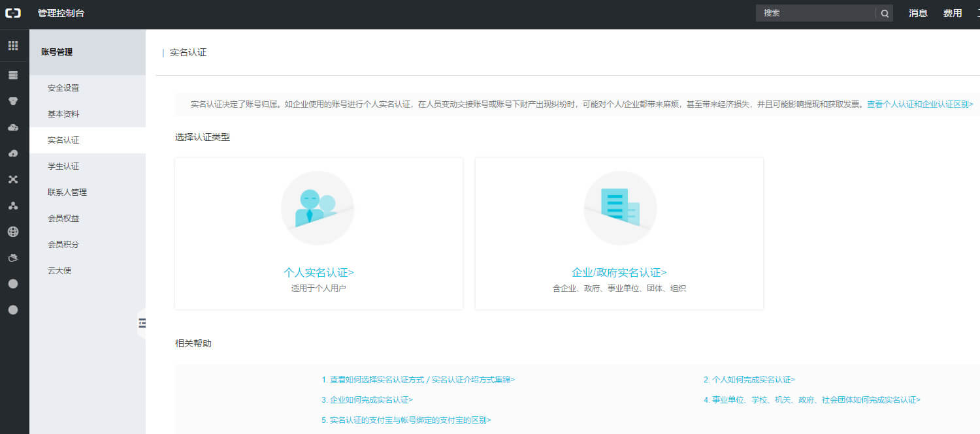Open the node network icon in sidebar
The image size is (980, 434).
tap(13, 206)
